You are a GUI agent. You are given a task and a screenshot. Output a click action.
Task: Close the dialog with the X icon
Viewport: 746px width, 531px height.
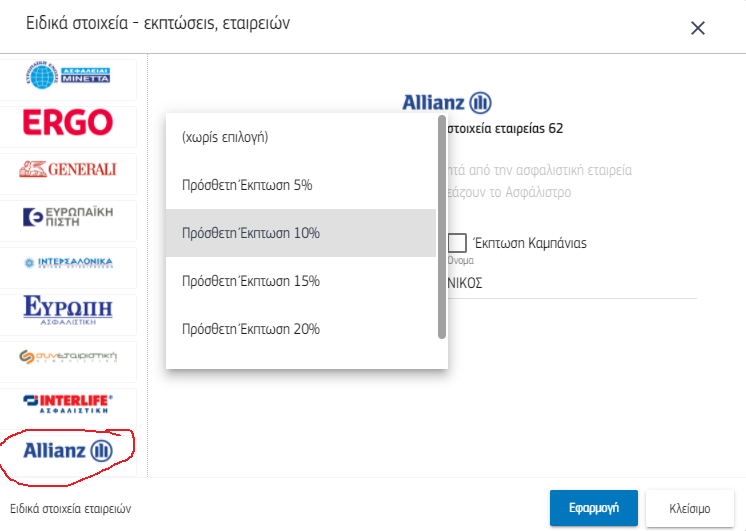pyautogui.click(x=698, y=28)
